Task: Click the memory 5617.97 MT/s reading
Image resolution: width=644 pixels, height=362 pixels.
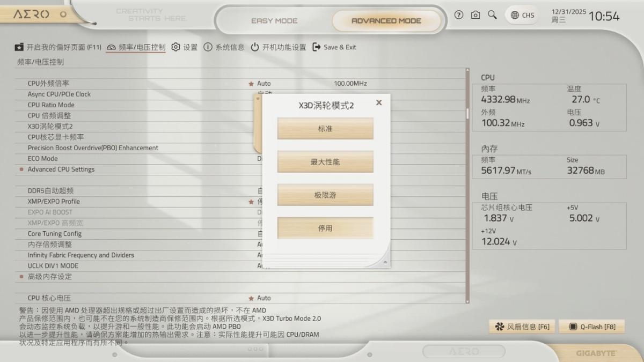Action: pos(506,171)
